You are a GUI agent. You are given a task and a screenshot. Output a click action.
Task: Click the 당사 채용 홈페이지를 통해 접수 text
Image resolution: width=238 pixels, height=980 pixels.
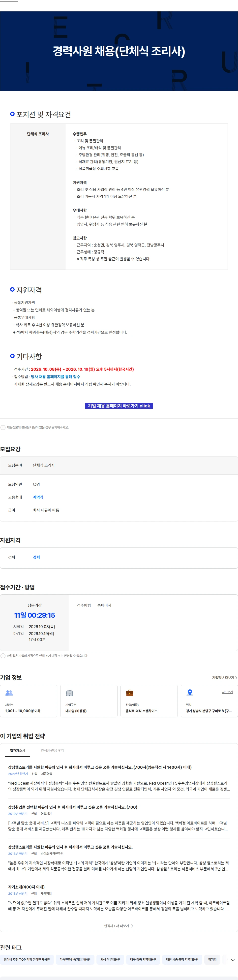(x=56, y=376)
